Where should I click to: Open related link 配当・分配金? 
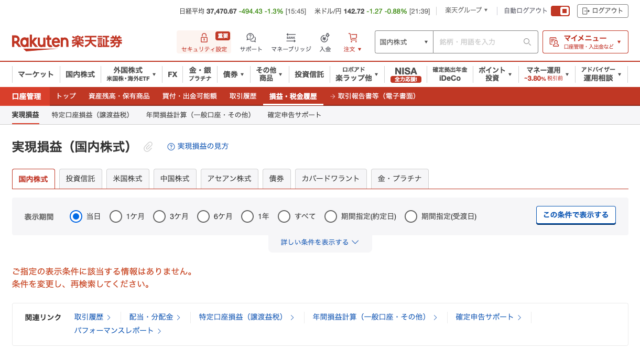(x=155, y=317)
